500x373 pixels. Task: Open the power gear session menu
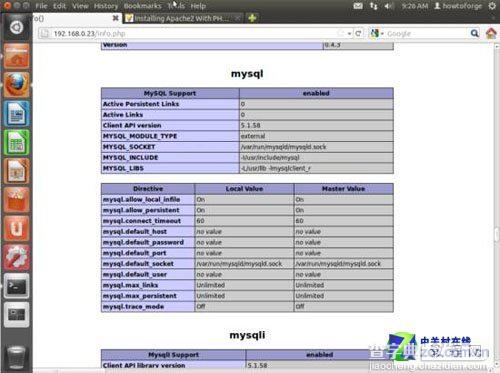click(492, 6)
